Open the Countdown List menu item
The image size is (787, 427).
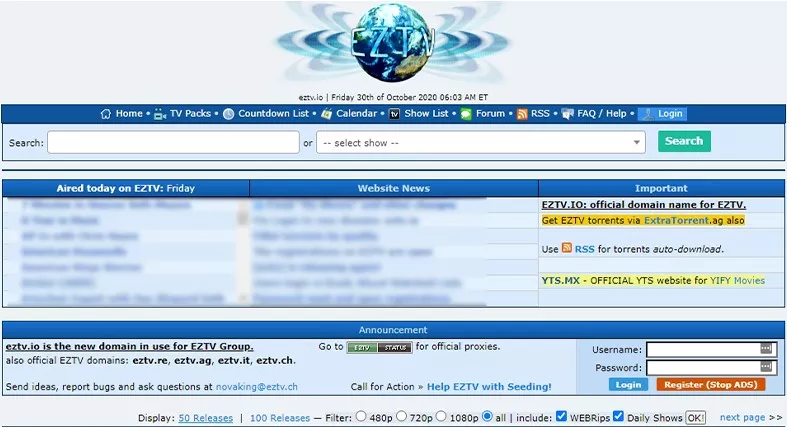(274, 114)
